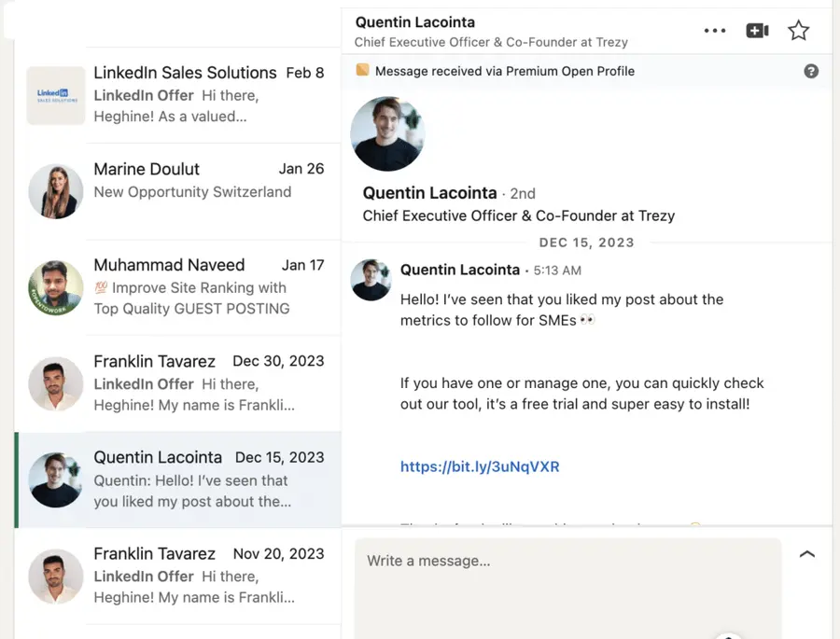Open the LinkedIn Sales Solutions conversation
840x639 pixels.
tap(187, 95)
